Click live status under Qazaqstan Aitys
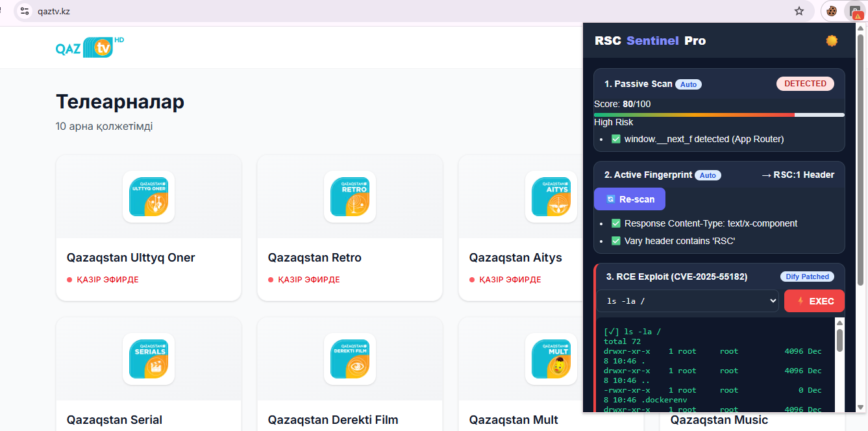The image size is (868, 431). coord(505,280)
